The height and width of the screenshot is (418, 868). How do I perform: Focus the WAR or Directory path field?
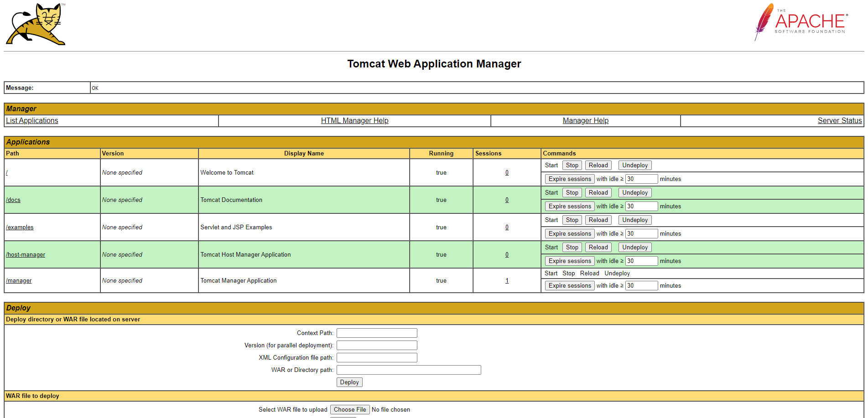pos(409,370)
